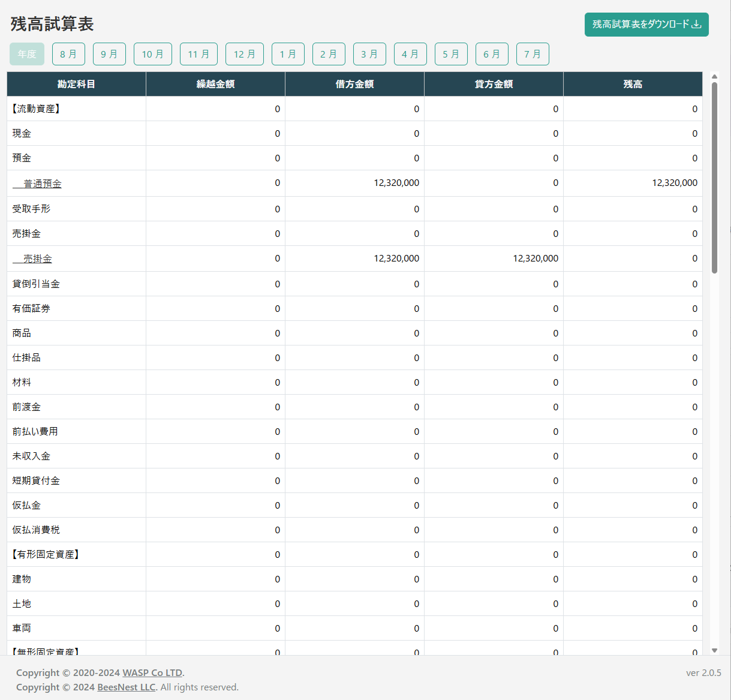
Task: Click 売掛金 sub-account debit amount 12,320,000
Action: pos(396,258)
